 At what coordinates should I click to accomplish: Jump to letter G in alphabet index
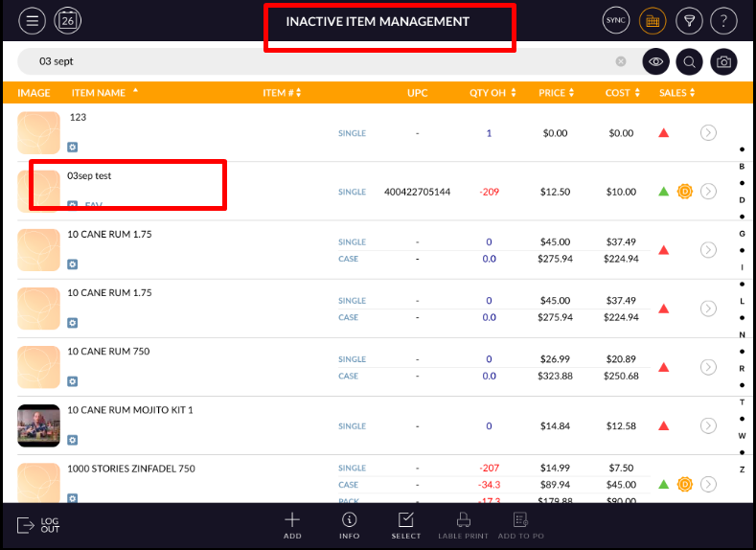742,234
